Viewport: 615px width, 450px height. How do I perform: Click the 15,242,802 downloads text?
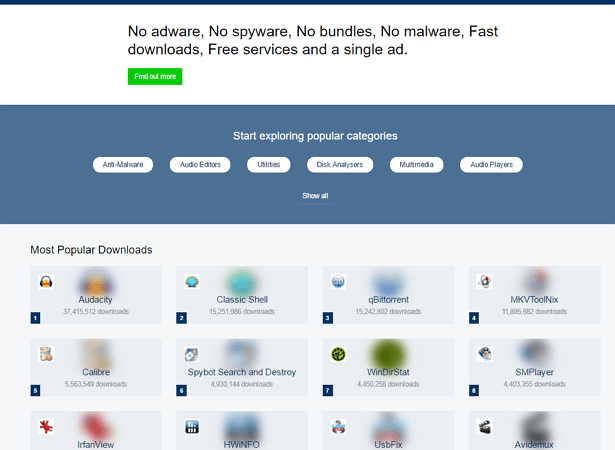tap(388, 312)
